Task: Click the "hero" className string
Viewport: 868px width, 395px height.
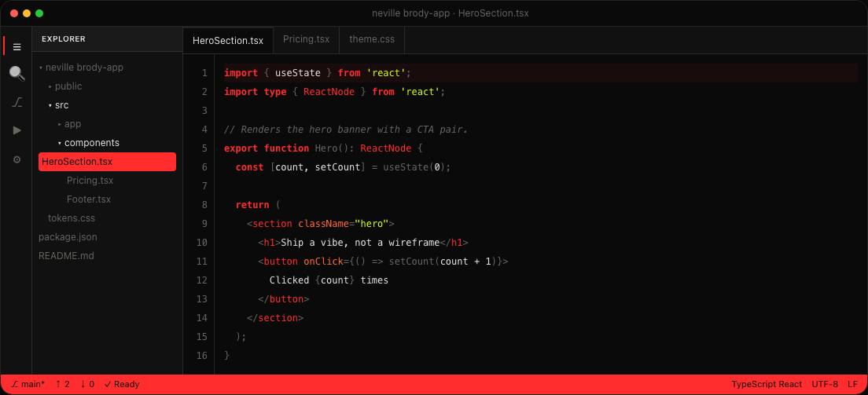Action: (x=372, y=224)
